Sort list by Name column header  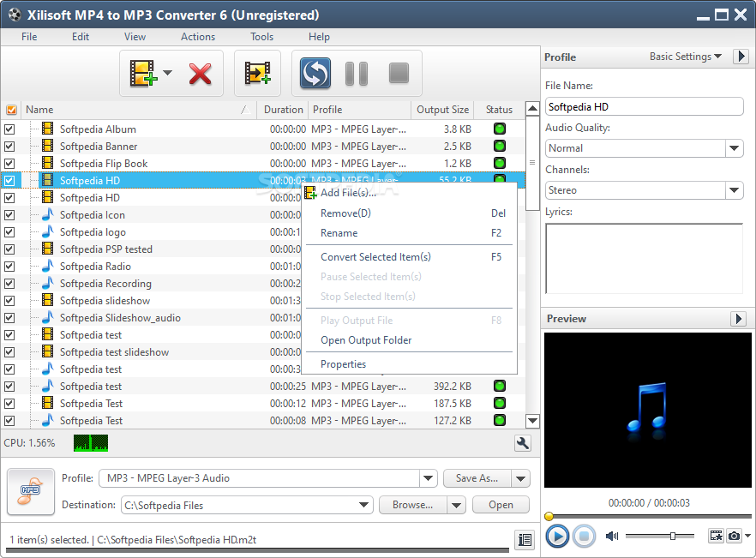click(x=138, y=110)
